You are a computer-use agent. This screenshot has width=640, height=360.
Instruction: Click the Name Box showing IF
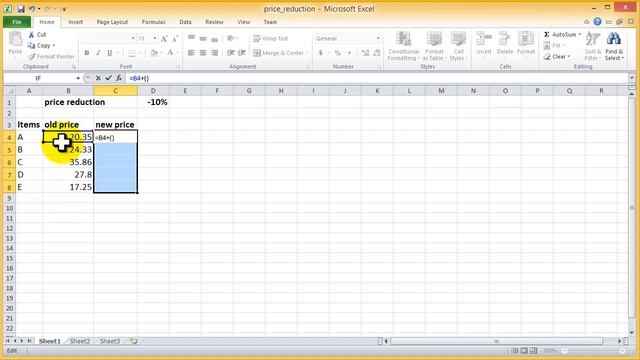point(38,78)
